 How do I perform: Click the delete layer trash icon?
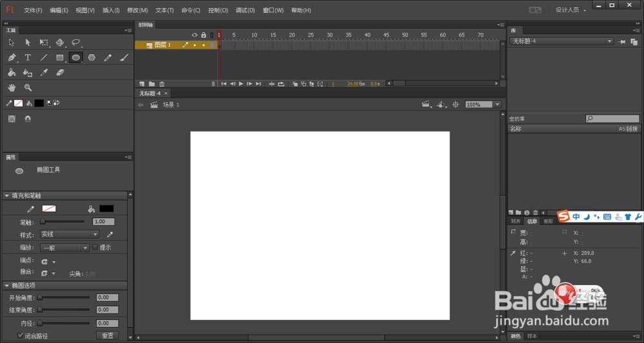162,84
